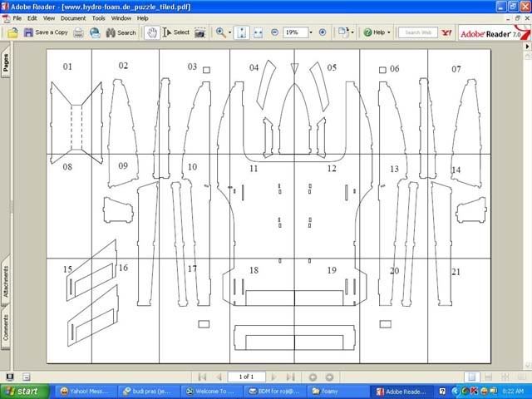Expand the zoom tool dropdown arrow
The height and width of the screenshot is (399, 532).
coord(229,33)
